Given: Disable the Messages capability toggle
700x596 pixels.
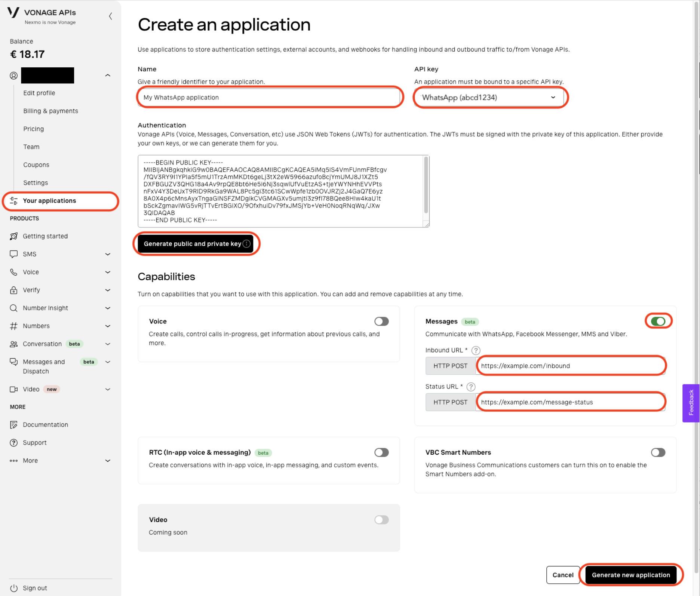Looking at the screenshot, I should point(658,321).
